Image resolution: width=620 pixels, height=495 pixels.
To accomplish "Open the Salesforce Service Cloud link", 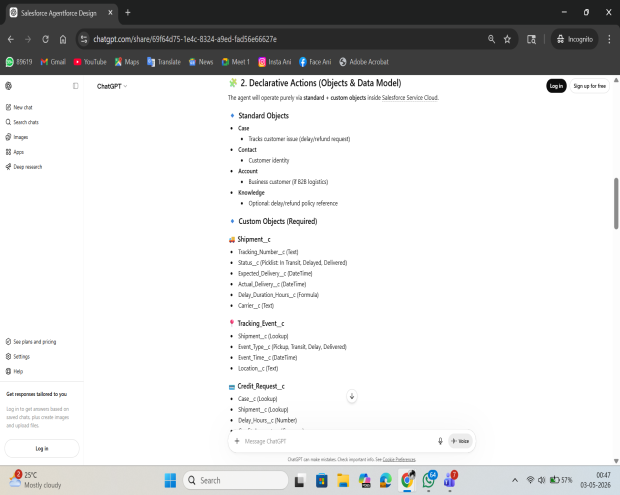I will click(410, 98).
